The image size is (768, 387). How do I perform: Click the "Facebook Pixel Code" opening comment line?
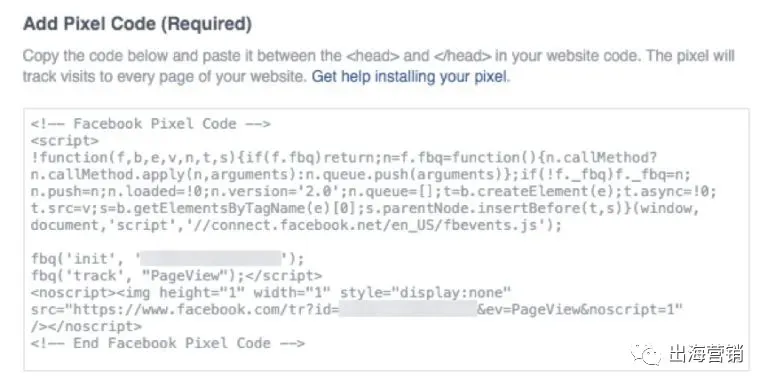pyautogui.click(x=150, y=123)
